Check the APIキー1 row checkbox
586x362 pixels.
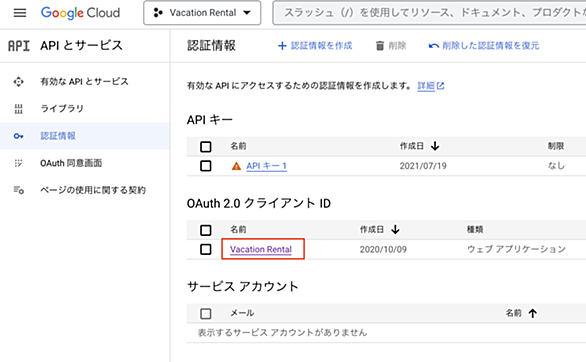(x=206, y=166)
